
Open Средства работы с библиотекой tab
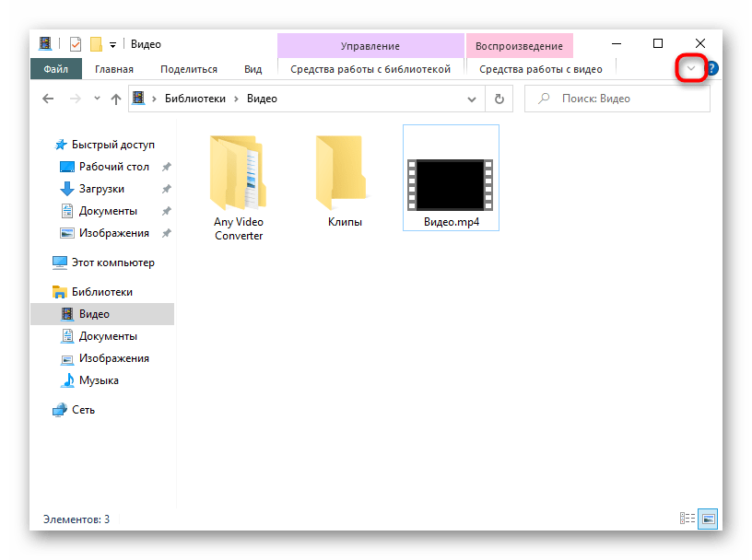coord(370,69)
